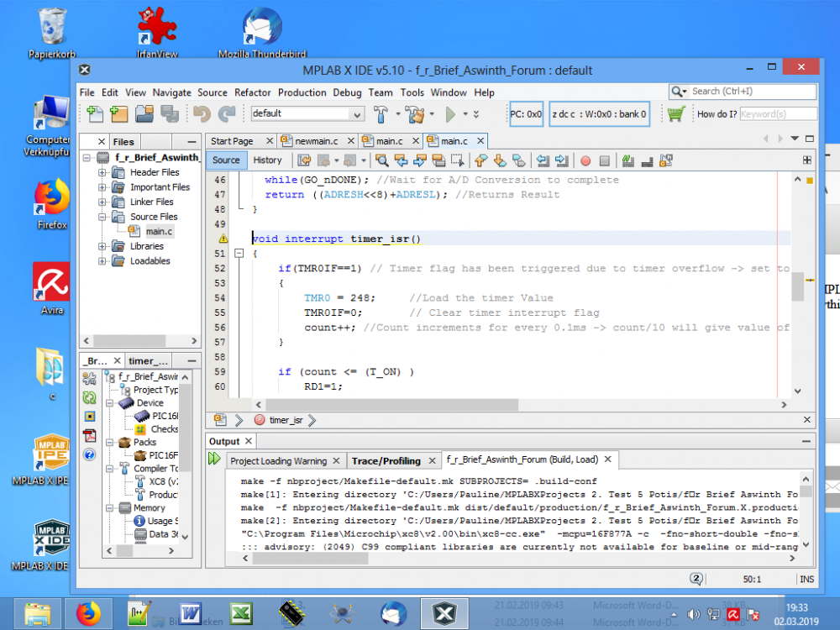Collapse the Packs node in the dashboard tree
Viewport: 840px width, 630px height.
(109, 442)
